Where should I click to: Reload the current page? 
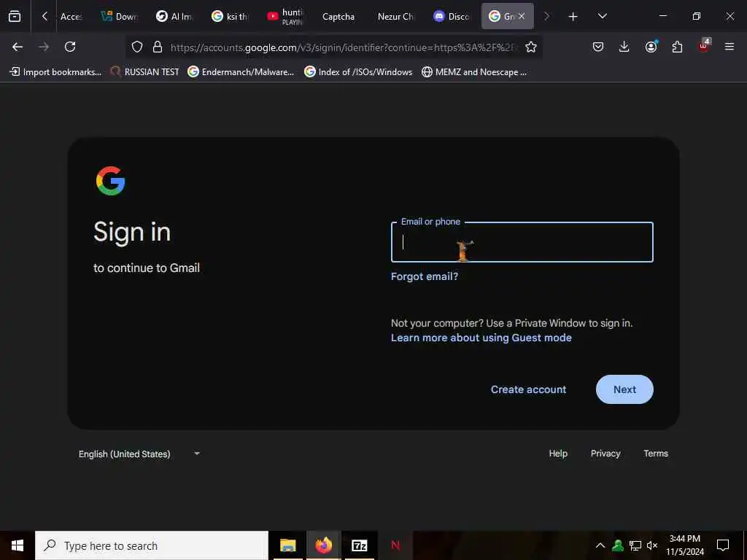pos(70,47)
